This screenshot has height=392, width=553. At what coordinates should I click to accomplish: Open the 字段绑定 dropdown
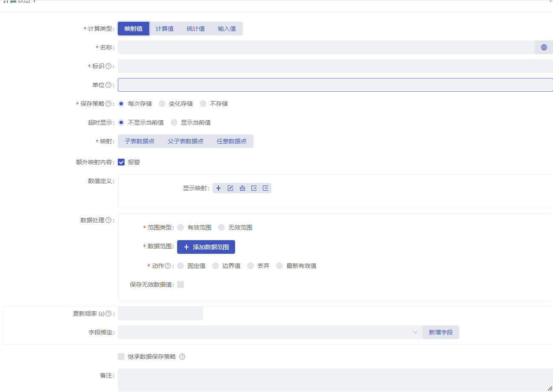pyautogui.click(x=270, y=332)
